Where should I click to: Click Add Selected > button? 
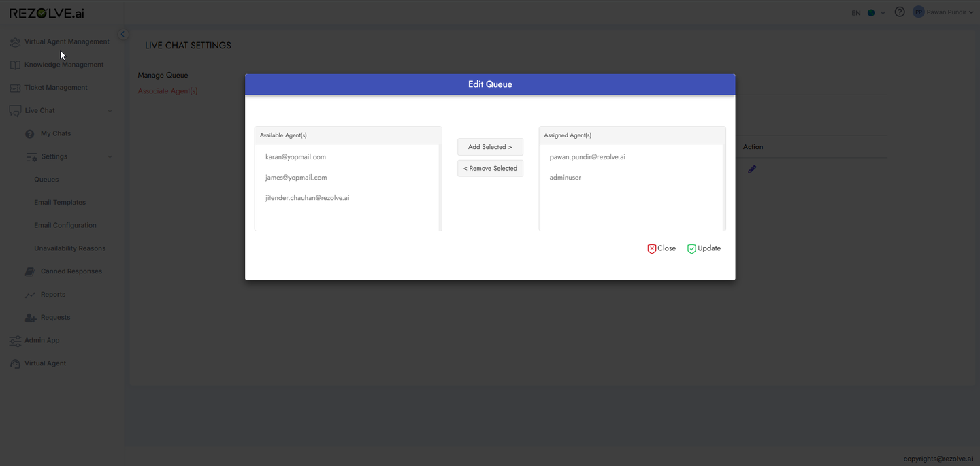point(490,147)
